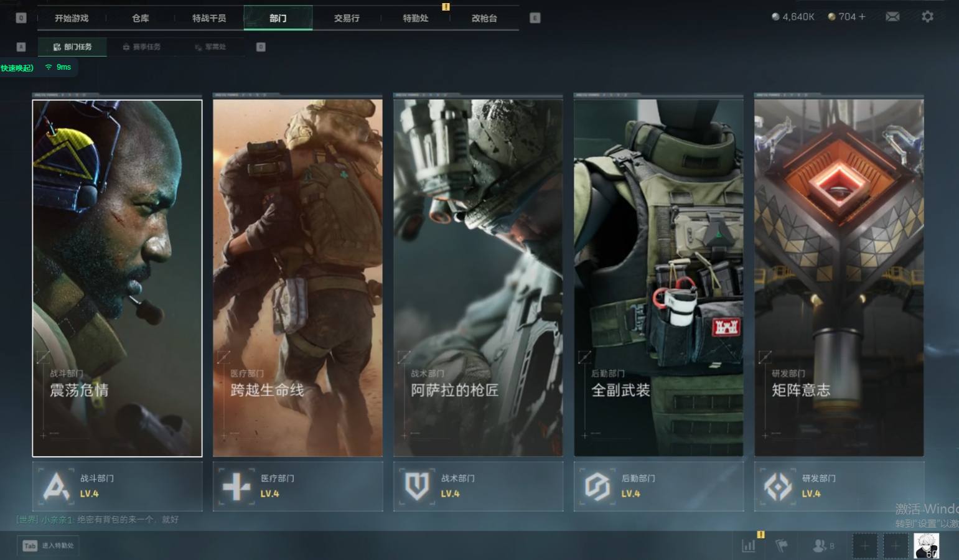Image resolution: width=959 pixels, height=560 pixels.
Task: Click the 医疗部门 cross emblem icon
Action: (236, 486)
